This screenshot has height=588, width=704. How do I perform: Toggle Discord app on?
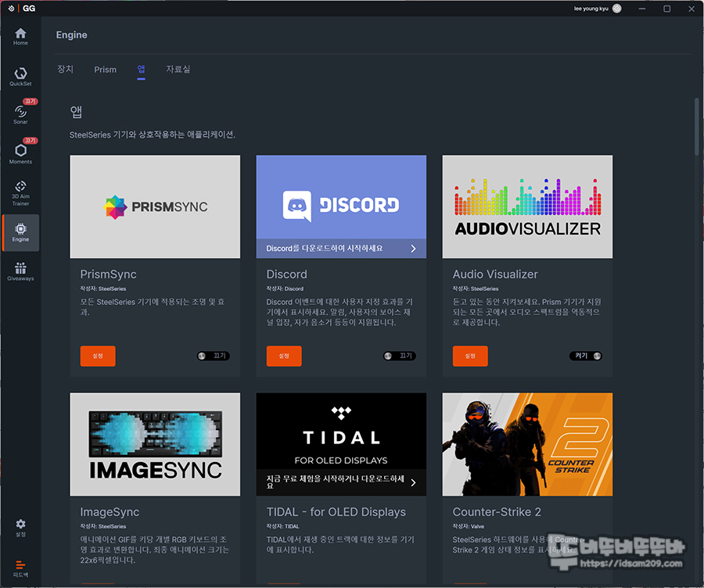click(400, 356)
